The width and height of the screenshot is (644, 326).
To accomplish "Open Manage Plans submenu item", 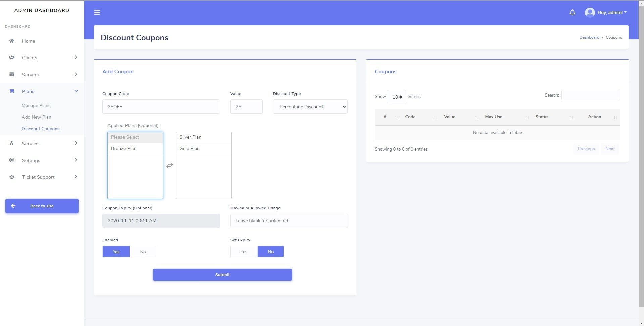I will (x=36, y=105).
